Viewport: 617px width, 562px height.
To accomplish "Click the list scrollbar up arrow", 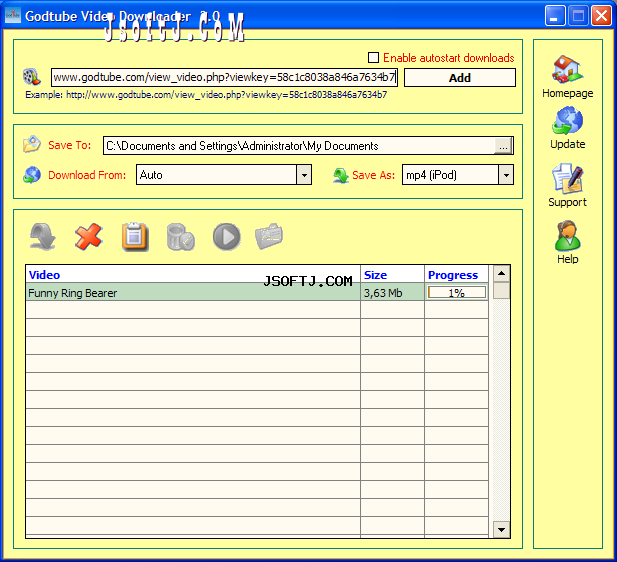I will tap(501, 274).
